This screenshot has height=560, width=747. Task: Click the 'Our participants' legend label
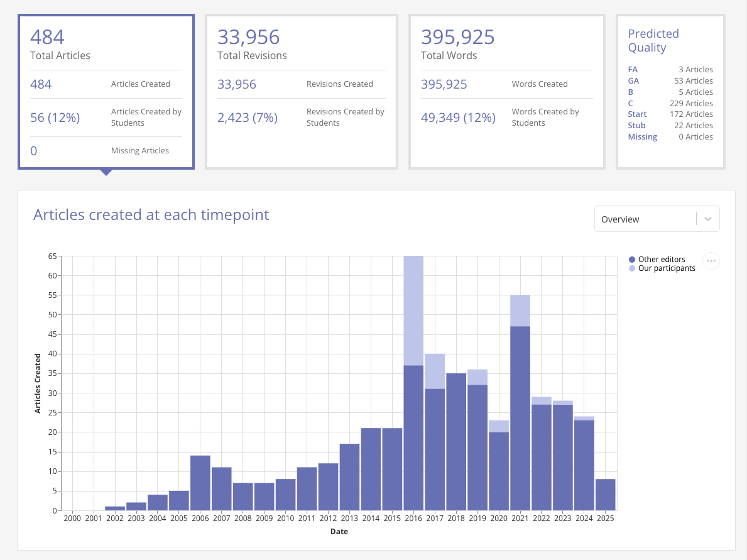[x=667, y=268]
